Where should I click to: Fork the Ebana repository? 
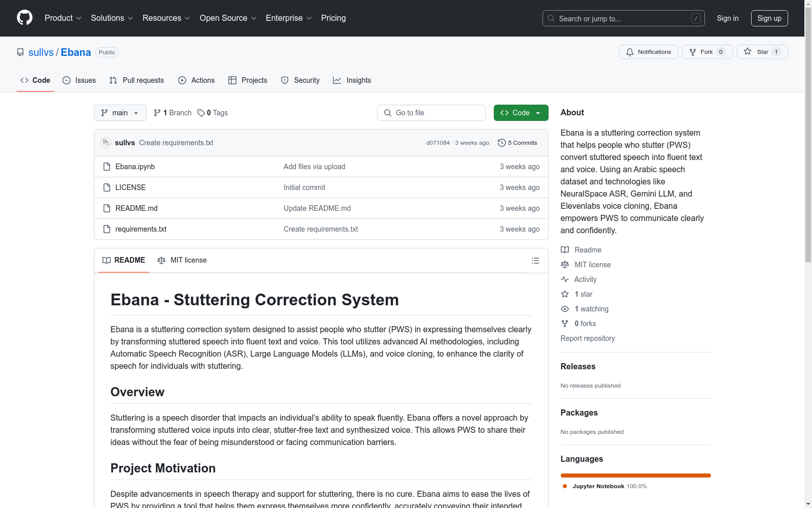707,52
